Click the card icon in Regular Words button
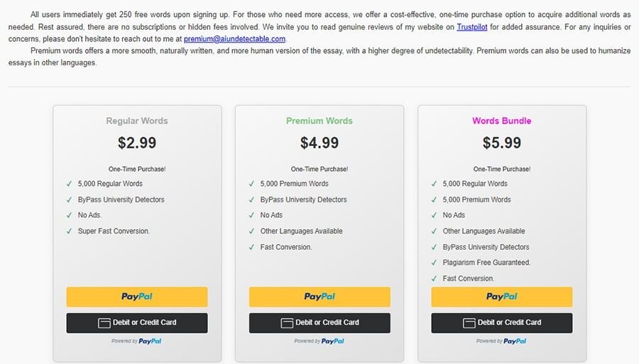 tap(104, 323)
